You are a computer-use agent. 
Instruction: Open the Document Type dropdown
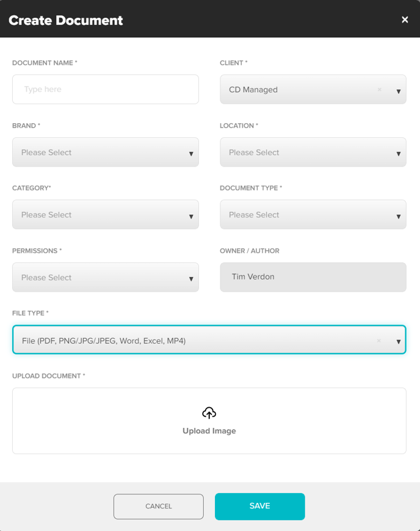coord(313,215)
